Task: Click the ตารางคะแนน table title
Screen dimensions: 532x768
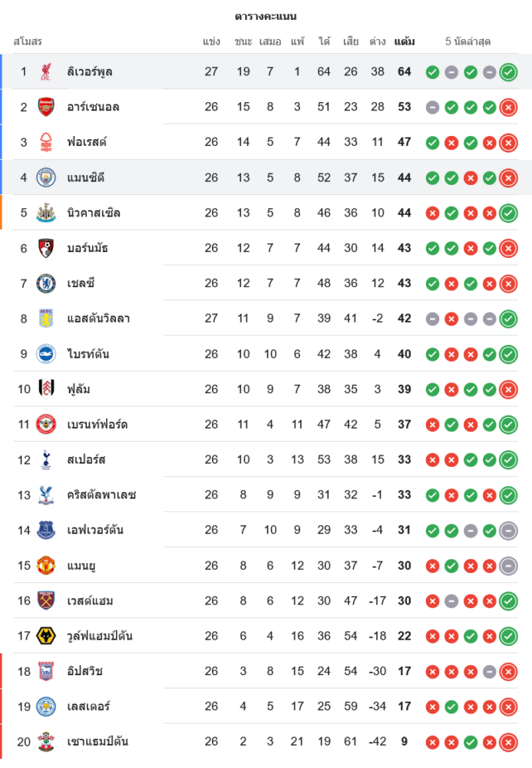Action: click(x=266, y=16)
